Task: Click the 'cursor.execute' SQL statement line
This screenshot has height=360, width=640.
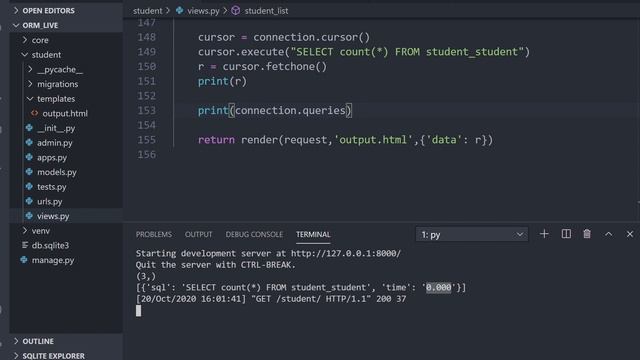Action: point(364,52)
